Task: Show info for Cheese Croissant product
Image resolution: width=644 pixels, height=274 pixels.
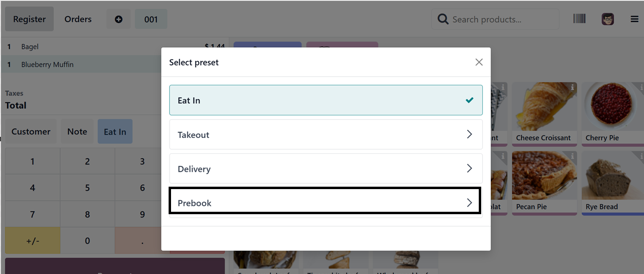Action: click(x=572, y=87)
